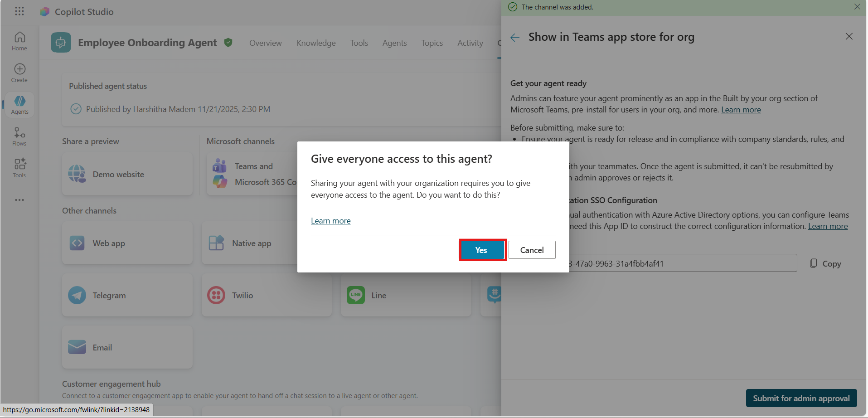Viewport: 868px width, 418px height.
Task: Open the Demo website tile
Action: (x=127, y=174)
